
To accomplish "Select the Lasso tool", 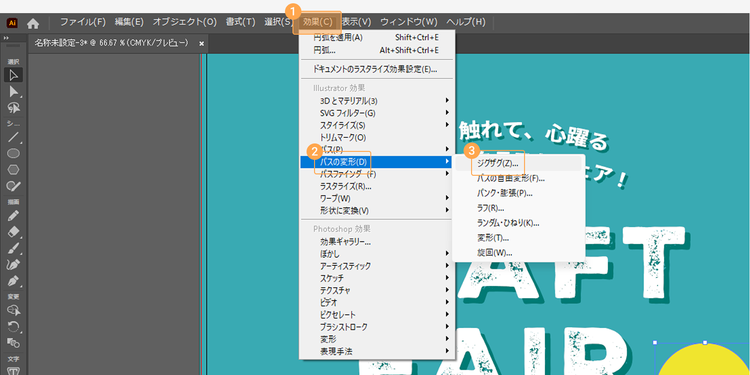I will 13,107.
